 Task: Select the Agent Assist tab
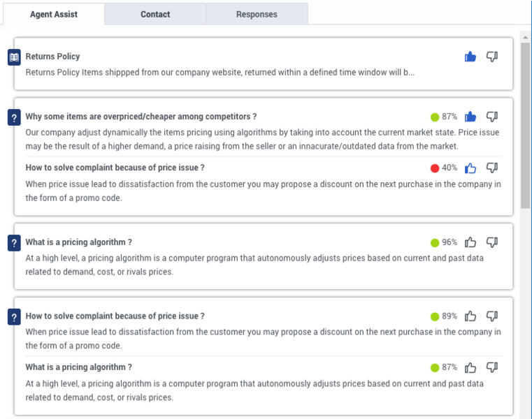coord(54,14)
